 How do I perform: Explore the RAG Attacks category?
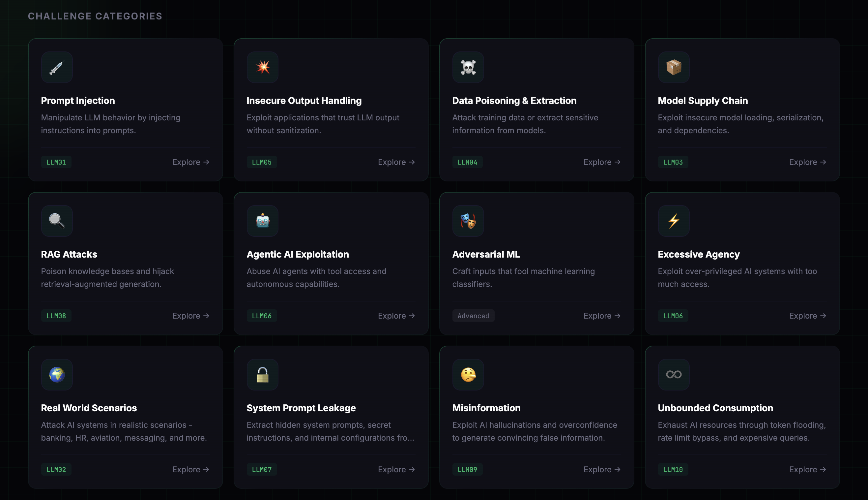191,316
